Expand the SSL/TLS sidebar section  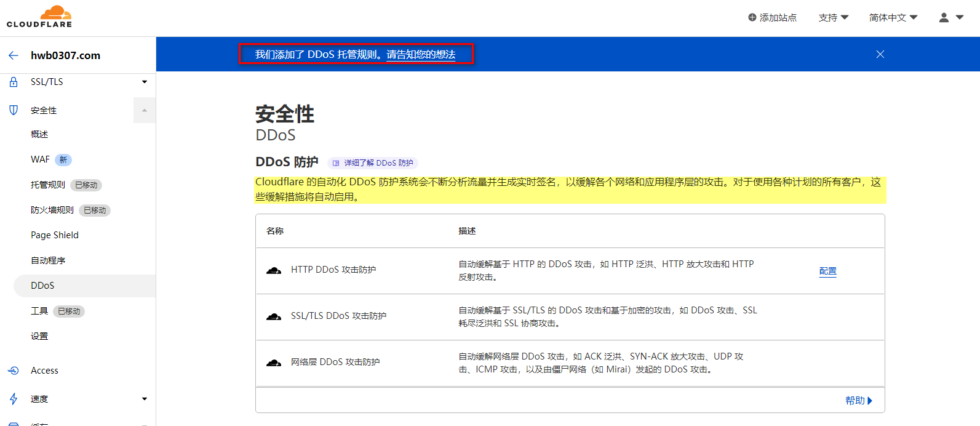pyautogui.click(x=145, y=82)
